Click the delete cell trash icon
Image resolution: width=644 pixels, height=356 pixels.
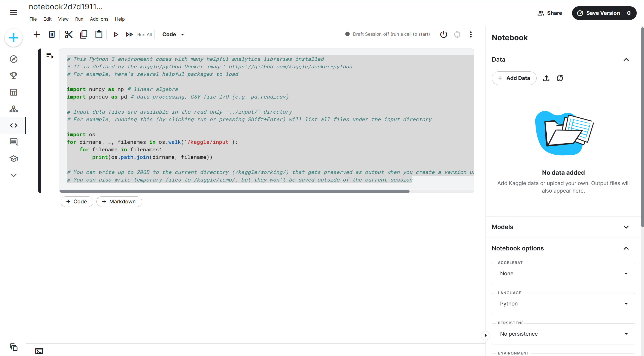pos(52,34)
